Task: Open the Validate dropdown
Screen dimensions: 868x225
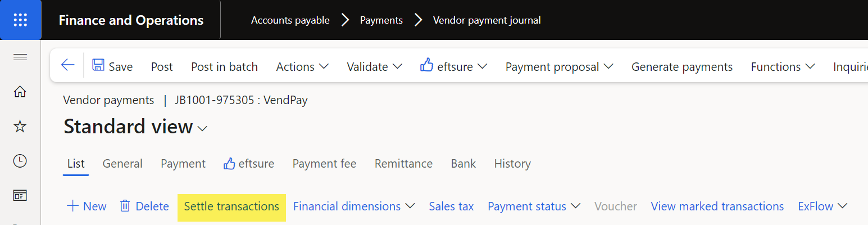Action: [x=374, y=66]
